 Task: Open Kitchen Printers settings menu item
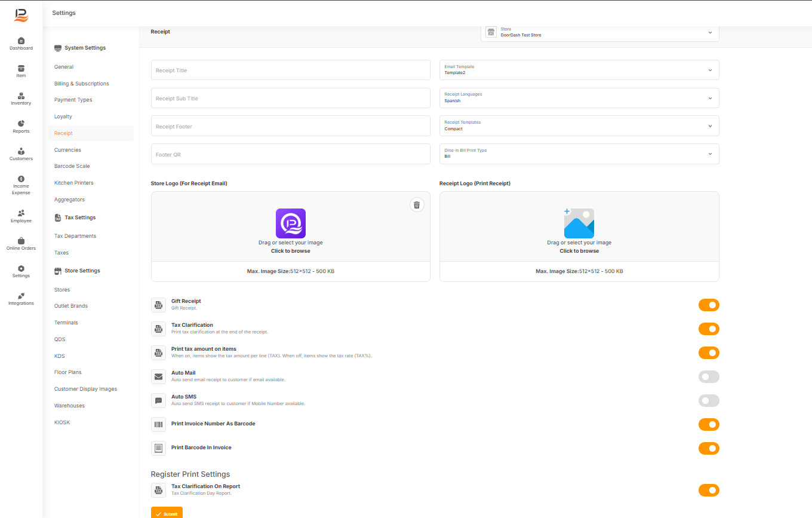(x=74, y=183)
